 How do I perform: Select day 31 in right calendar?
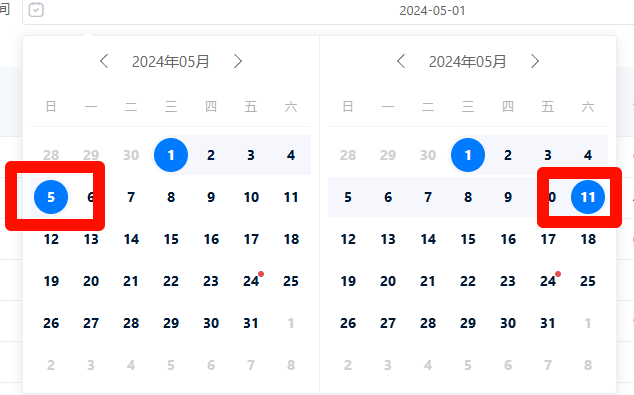pos(548,323)
